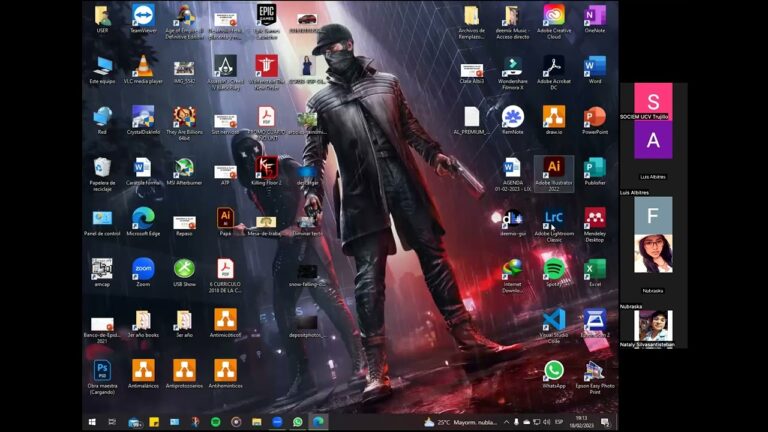The image size is (768, 432).
Task: Open the draw.io desktop shortcut
Action: click(553, 120)
